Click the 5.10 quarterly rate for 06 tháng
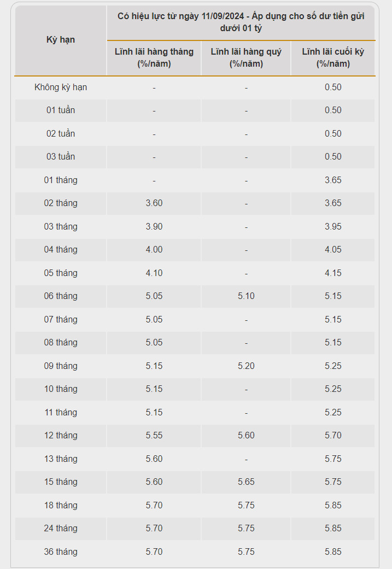This screenshot has width=392, height=569. tap(246, 296)
